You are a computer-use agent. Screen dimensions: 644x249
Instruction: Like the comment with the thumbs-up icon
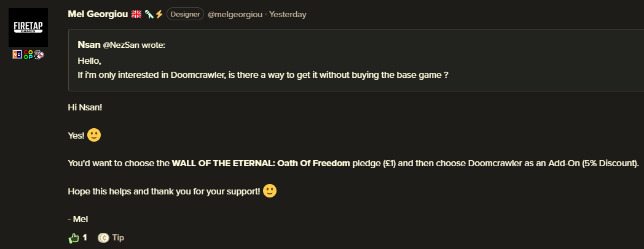pos(74,237)
